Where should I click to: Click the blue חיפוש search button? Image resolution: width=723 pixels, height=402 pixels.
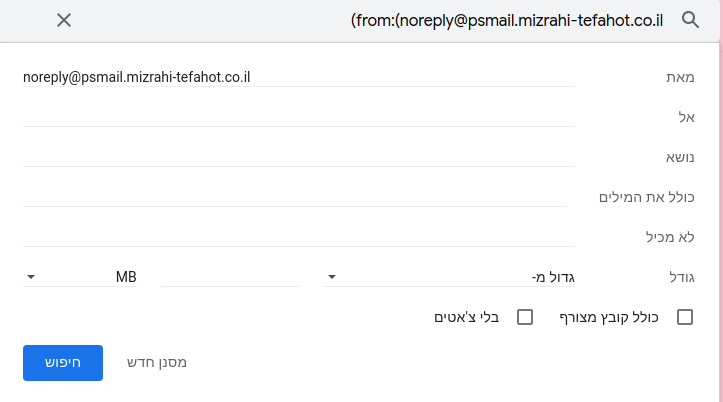coord(63,363)
